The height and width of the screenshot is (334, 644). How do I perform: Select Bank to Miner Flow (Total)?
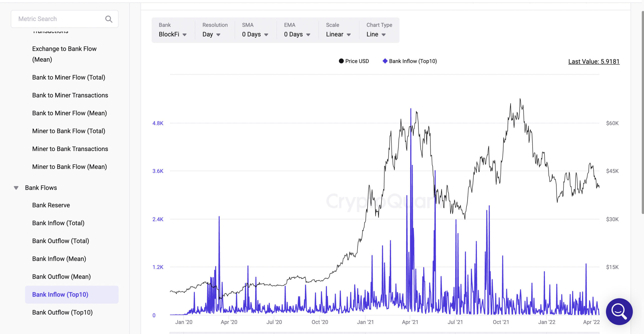click(x=69, y=77)
